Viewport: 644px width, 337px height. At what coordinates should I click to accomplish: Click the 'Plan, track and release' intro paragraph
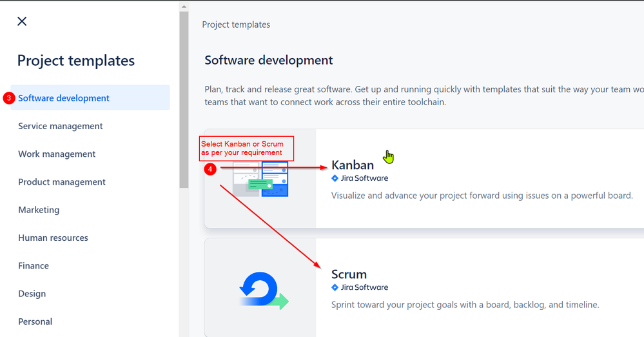424,96
